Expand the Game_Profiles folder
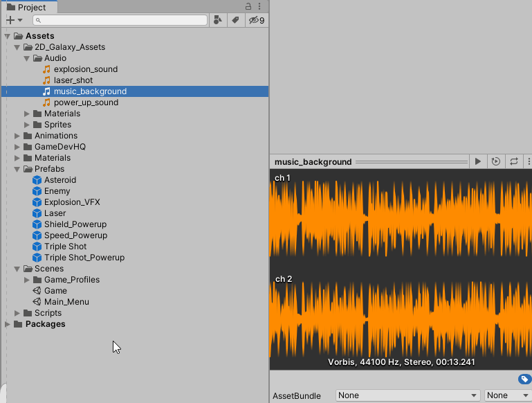The width and height of the screenshot is (532, 403). tap(27, 280)
